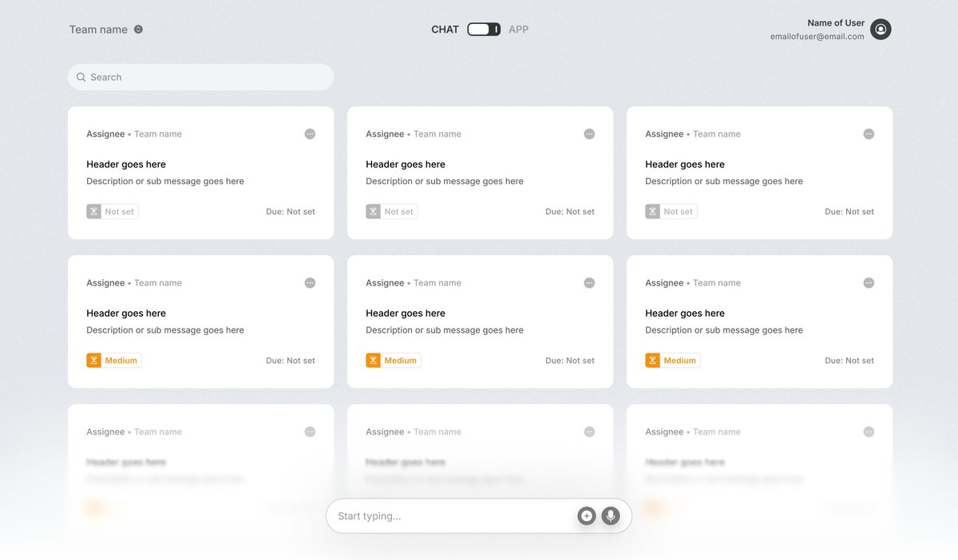Click Not set priority badge on left-column card
Viewport: 958px width, 560px height.
click(113, 211)
